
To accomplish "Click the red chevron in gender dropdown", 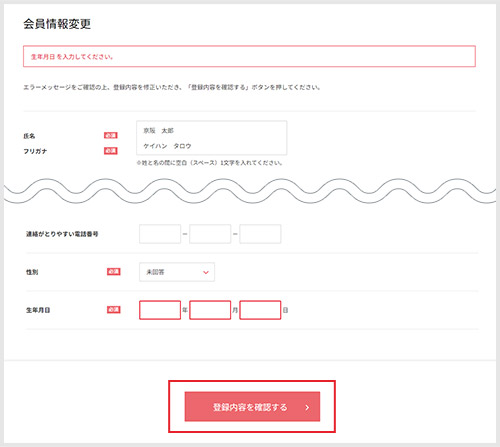I will tap(206, 272).
